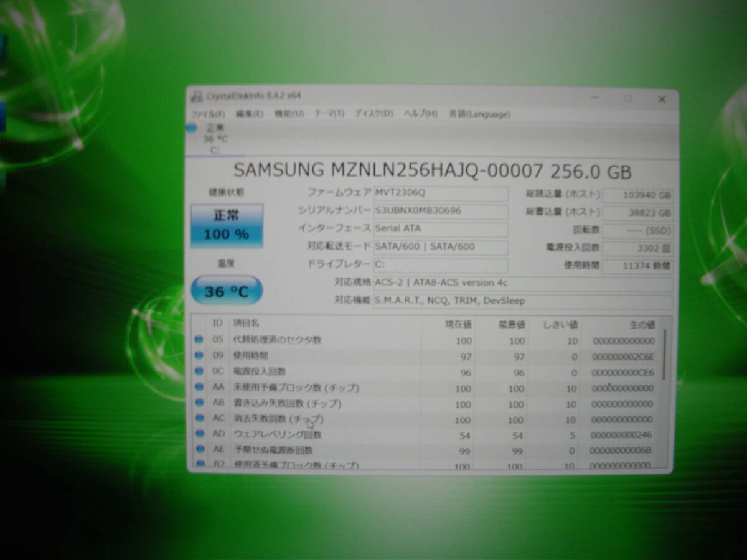This screenshot has height=560, width=747.
Task: Click the SATA/600 transfer mode field
Action: 441,247
